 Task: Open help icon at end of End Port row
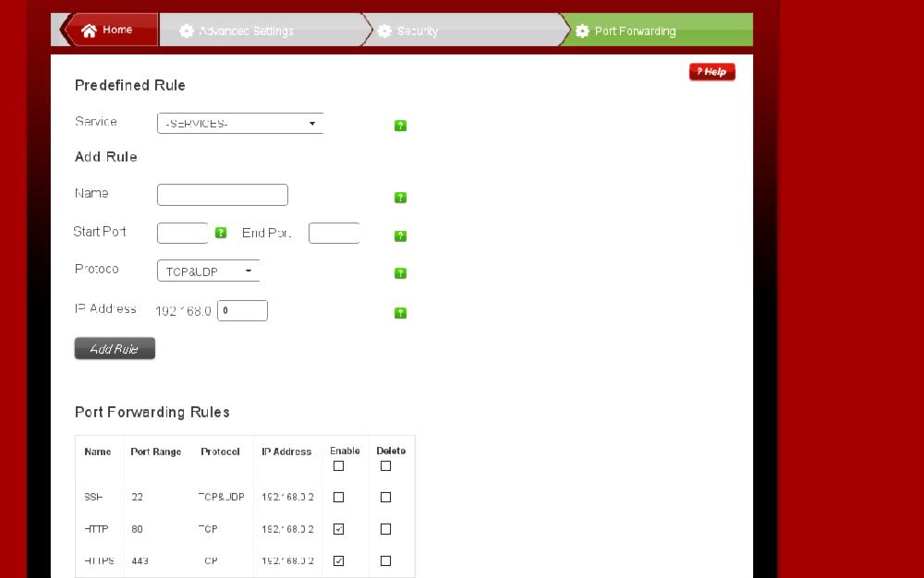pos(400,235)
